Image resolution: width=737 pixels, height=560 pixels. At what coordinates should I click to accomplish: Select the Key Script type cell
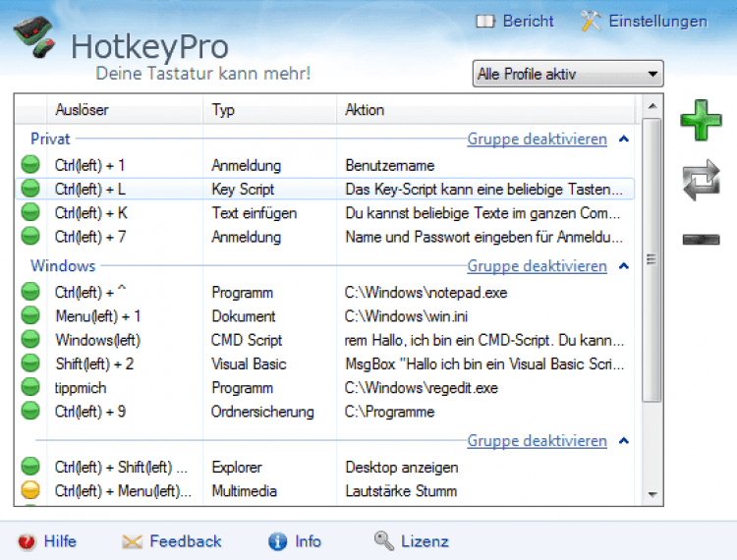point(243,189)
